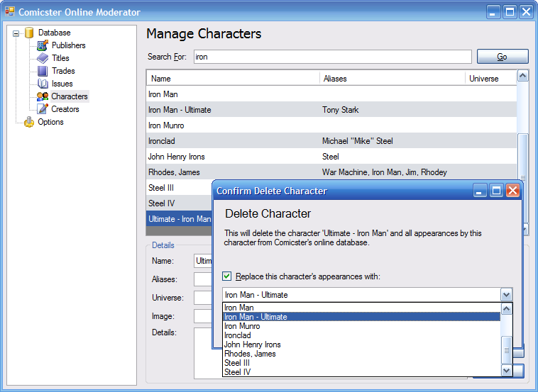Click the Trades icon in the sidebar
Screen dimensions: 538x392
coord(43,71)
